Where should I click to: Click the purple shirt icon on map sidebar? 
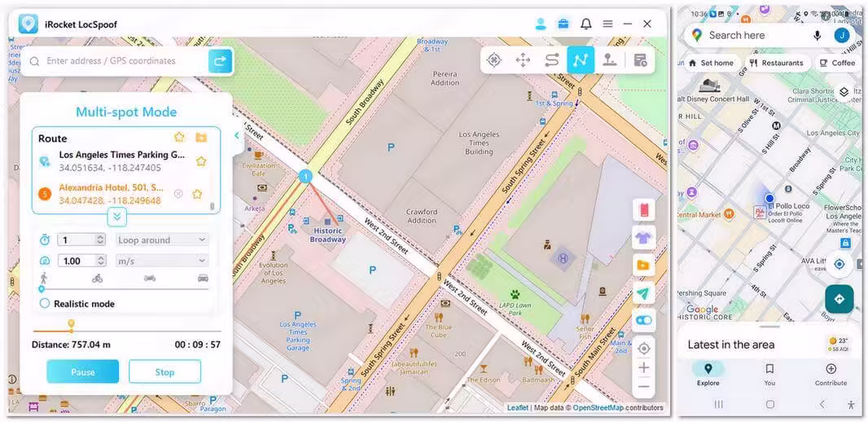point(643,238)
